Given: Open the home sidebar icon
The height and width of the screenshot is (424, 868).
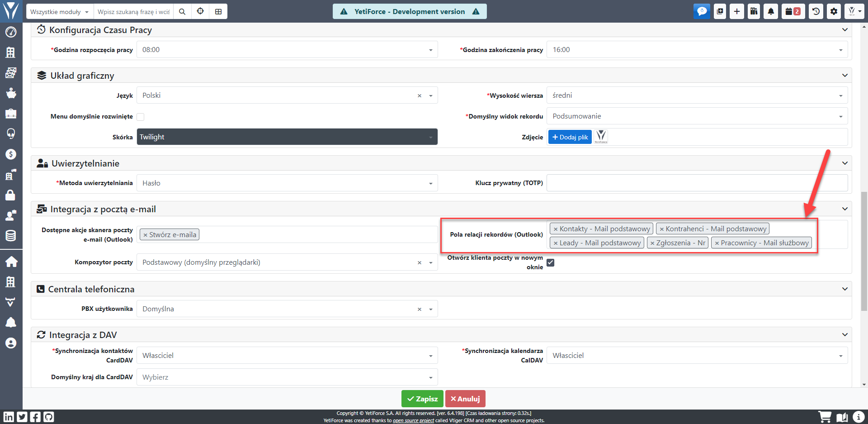Looking at the screenshot, I should (x=11, y=262).
